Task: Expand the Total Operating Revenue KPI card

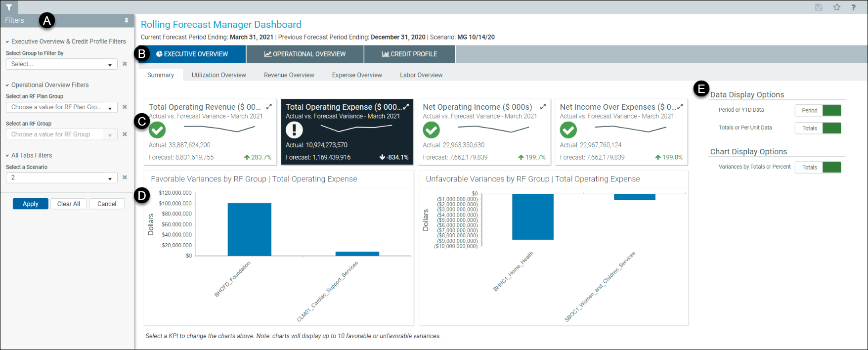Action: click(x=269, y=107)
